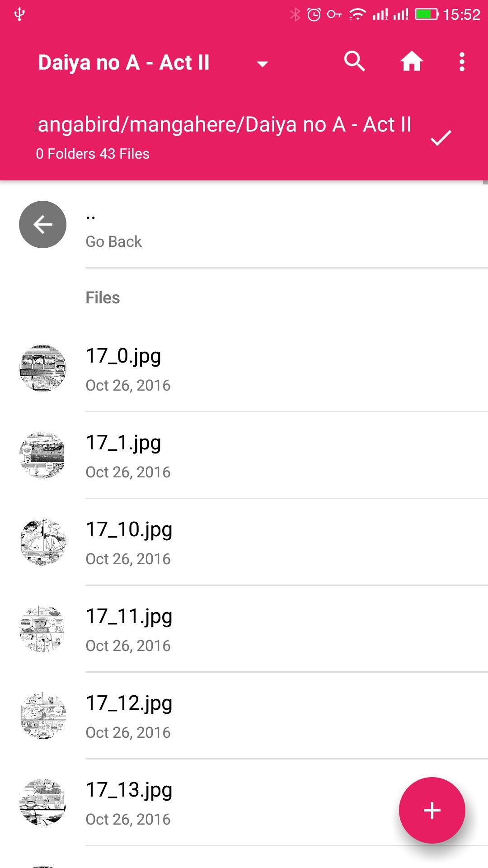
Task: Tap the battery indicator in status bar
Action: (x=426, y=14)
